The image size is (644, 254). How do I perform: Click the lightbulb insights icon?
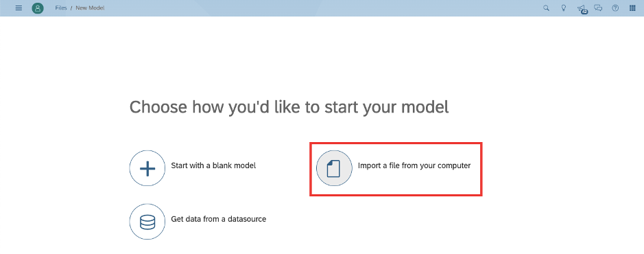tap(564, 8)
